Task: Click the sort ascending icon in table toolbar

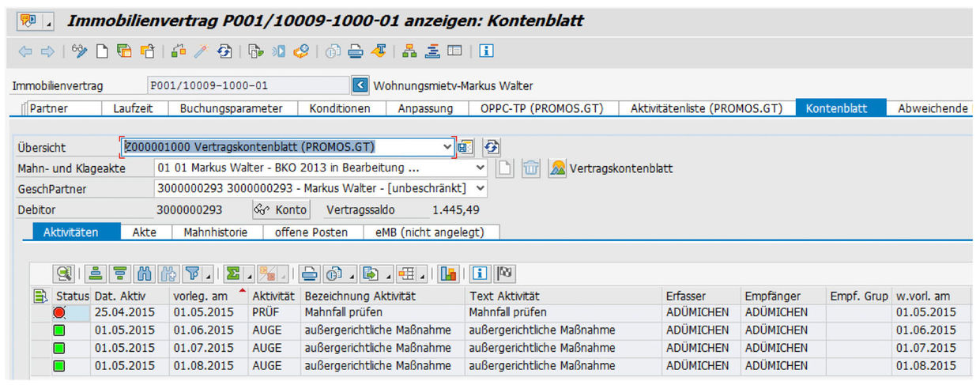Action: pos(96,274)
